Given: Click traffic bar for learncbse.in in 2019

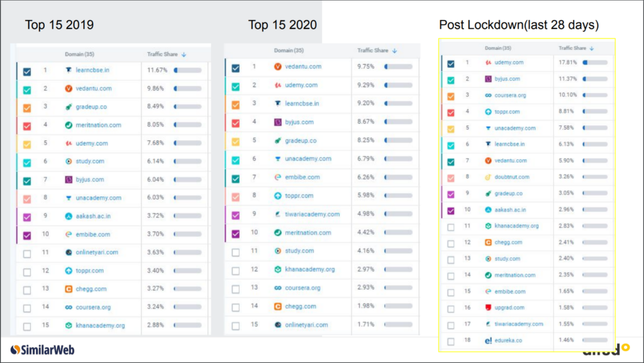Looking at the screenshot, I should click(x=187, y=70).
